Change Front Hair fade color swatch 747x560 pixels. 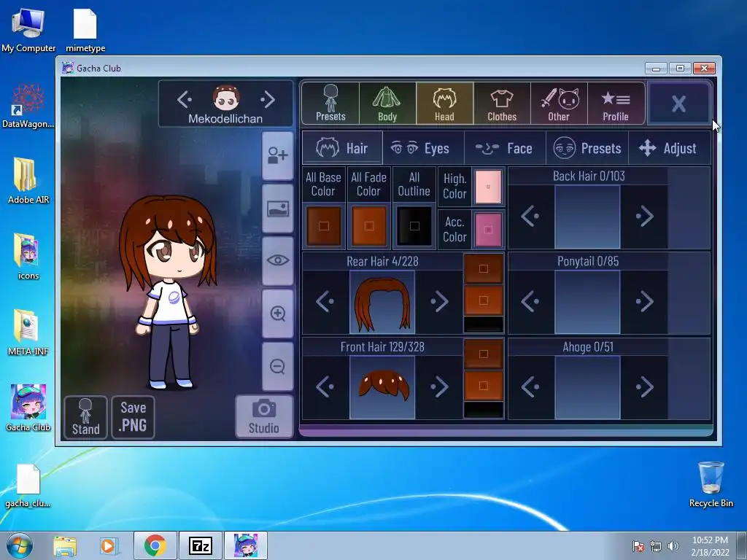point(483,386)
